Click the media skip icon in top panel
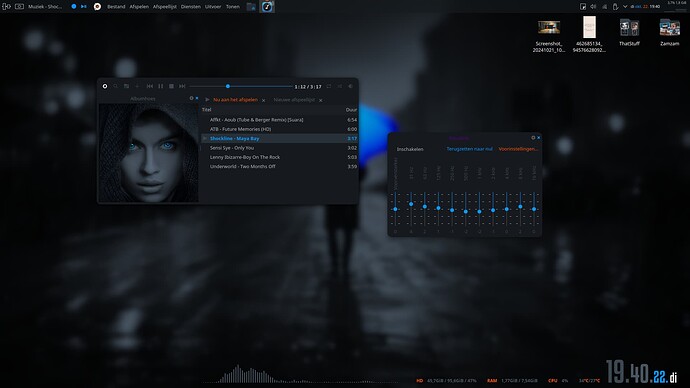Image resolution: width=690 pixels, height=388 pixels. (x=84, y=7)
